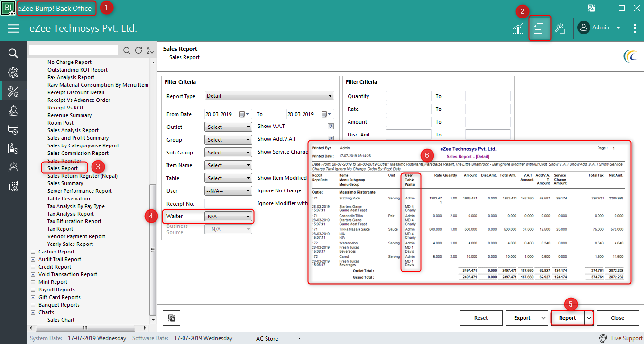Open the Sub Group Select dropdown

[228, 153]
